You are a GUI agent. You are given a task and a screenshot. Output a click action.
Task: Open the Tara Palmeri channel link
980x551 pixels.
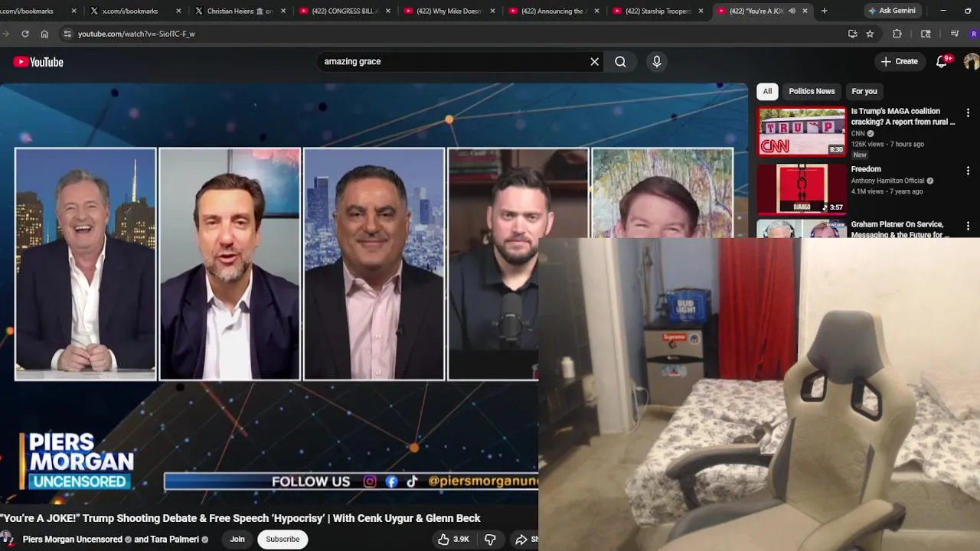tap(175, 540)
